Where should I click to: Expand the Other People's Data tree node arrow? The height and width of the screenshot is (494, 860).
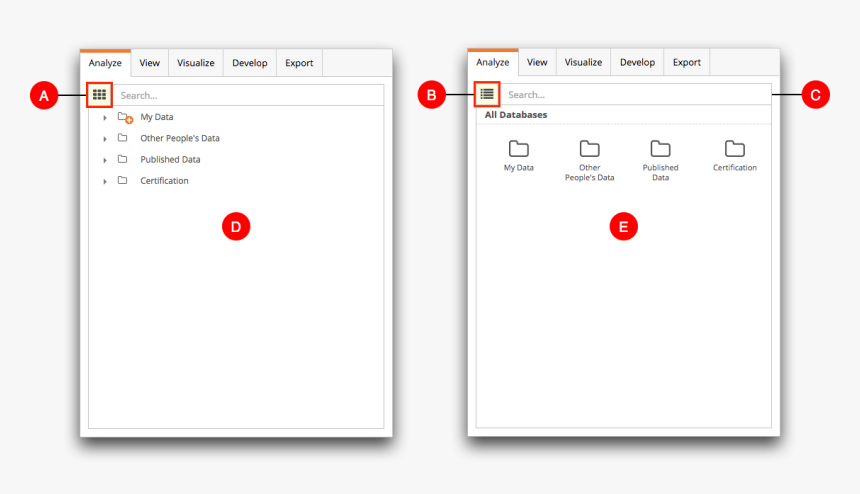pos(105,139)
